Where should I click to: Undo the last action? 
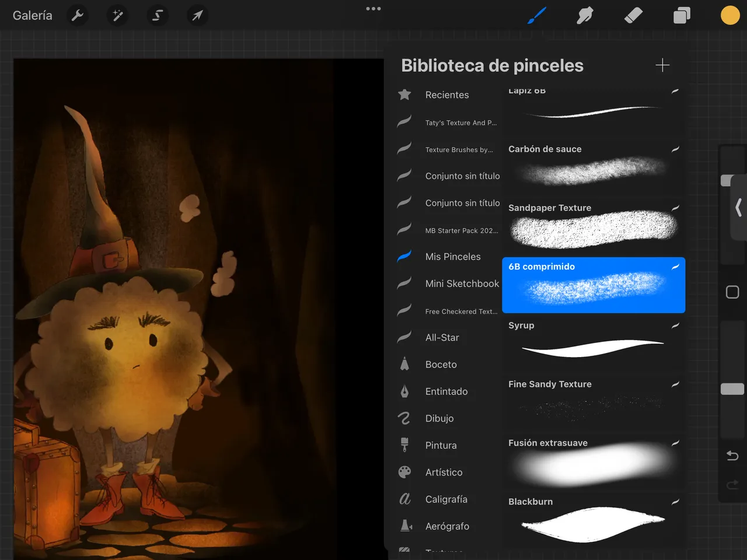pyautogui.click(x=732, y=456)
